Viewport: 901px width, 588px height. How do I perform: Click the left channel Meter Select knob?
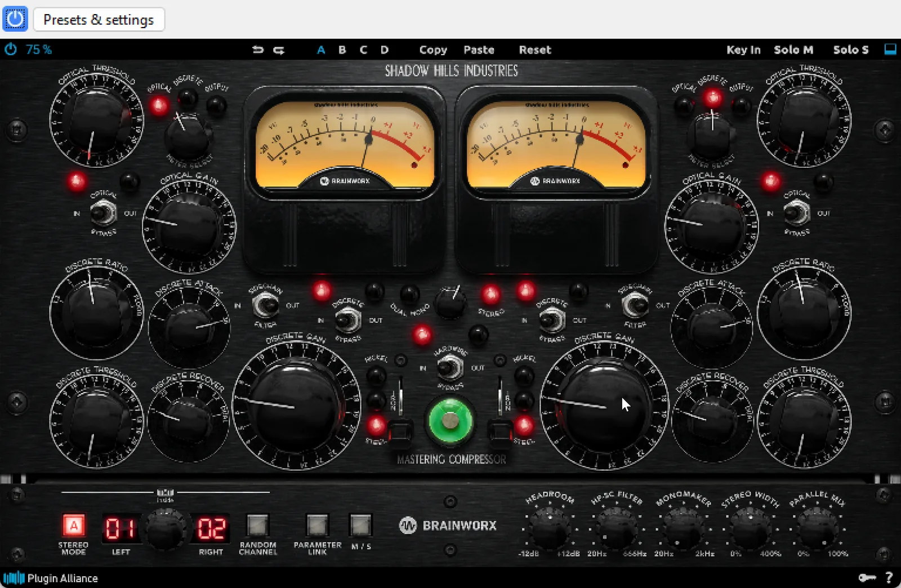[188, 135]
